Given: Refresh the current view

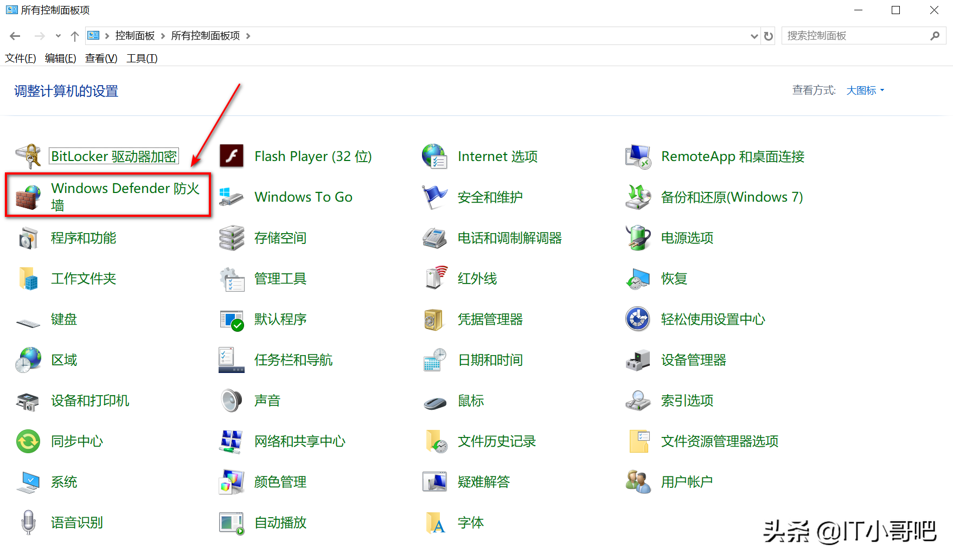Looking at the screenshot, I should 769,36.
